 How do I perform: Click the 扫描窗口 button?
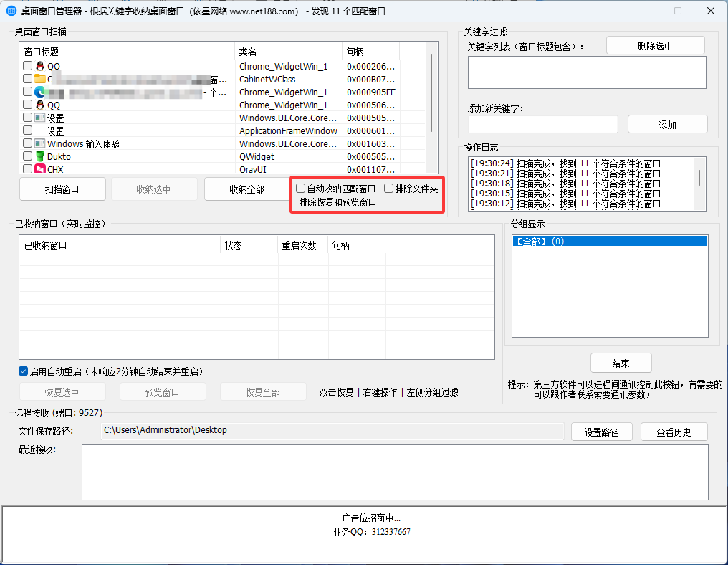click(x=62, y=189)
